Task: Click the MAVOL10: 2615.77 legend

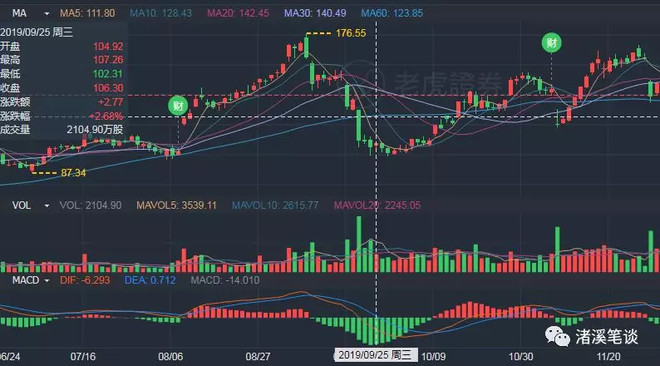Action: pos(275,206)
